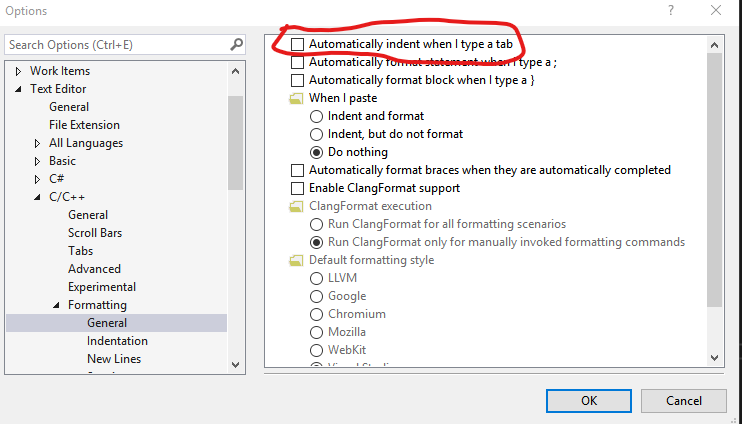The height and width of the screenshot is (424, 742).
Task: Click the search magnifier icon
Action: point(236,45)
